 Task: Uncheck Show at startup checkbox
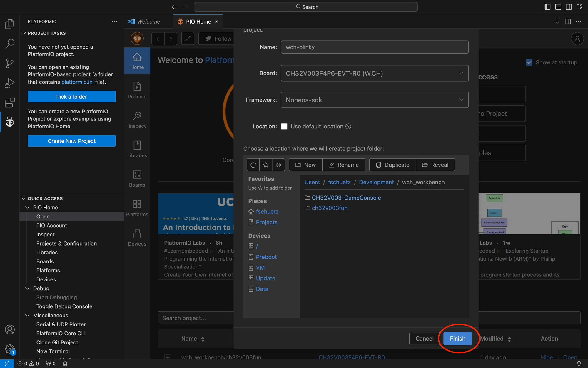(x=529, y=62)
